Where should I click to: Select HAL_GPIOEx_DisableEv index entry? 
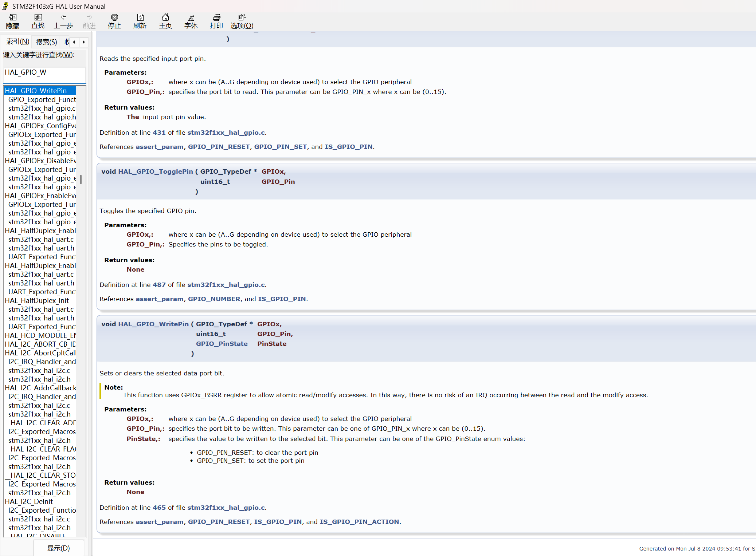coord(40,161)
